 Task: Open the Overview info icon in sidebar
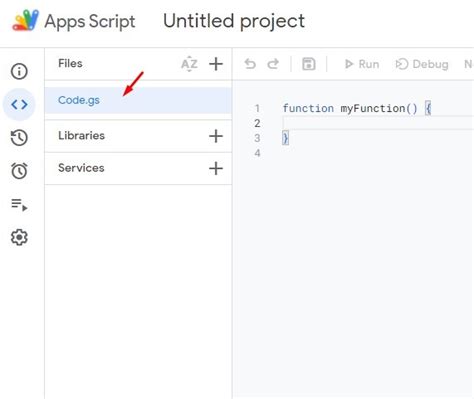point(19,71)
